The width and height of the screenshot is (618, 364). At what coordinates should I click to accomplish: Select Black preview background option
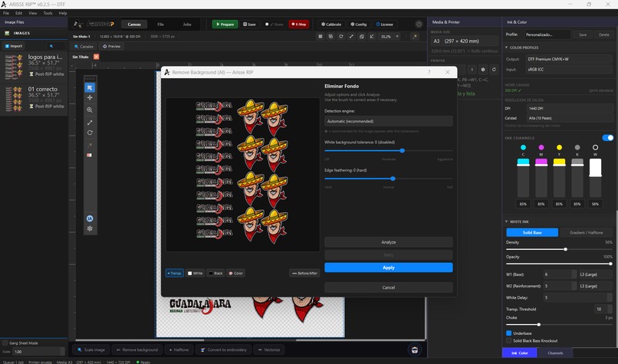pos(215,273)
